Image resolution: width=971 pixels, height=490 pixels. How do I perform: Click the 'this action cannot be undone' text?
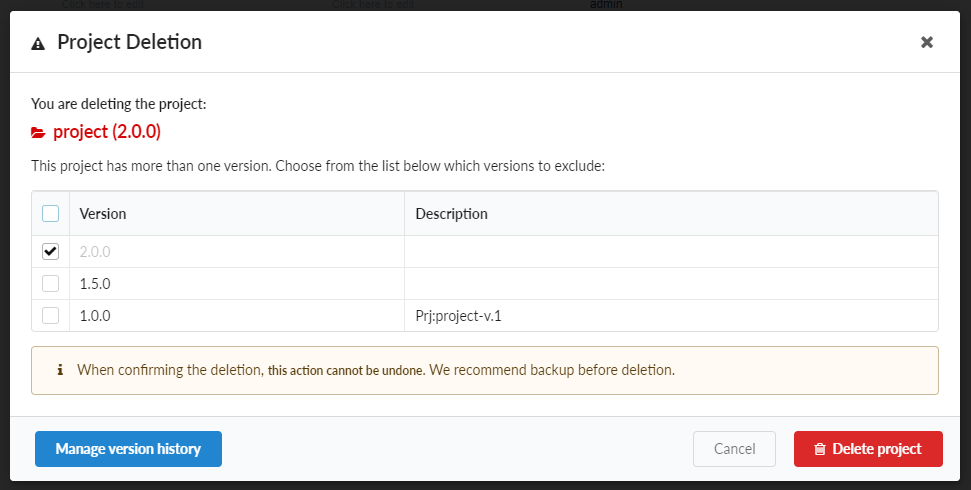(x=346, y=371)
